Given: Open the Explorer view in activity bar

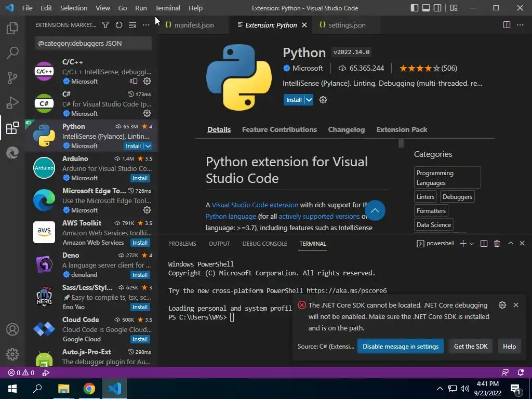Looking at the screenshot, I should click(12, 28).
